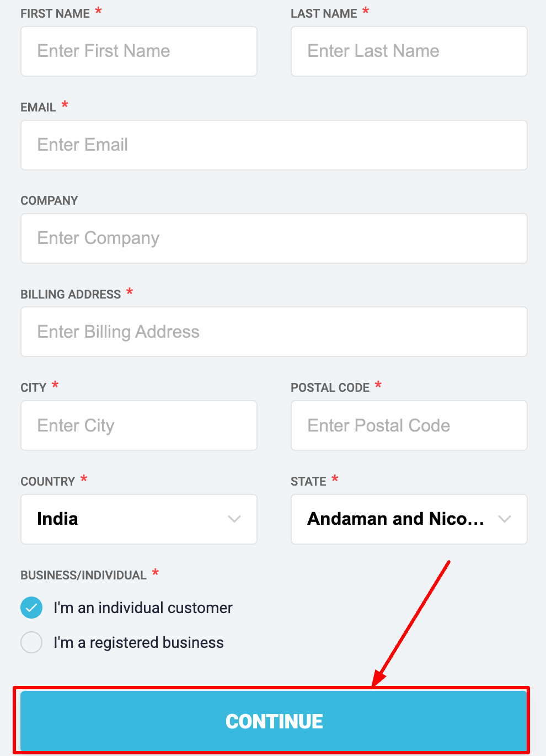Click the Enter City text field
546x756 pixels.
click(x=138, y=425)
